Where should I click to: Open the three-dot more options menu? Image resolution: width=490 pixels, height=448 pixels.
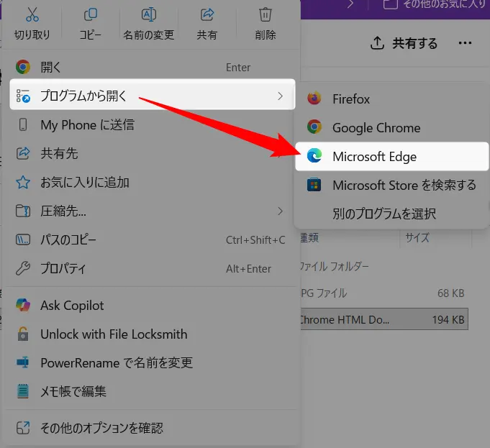click(465, 44)
